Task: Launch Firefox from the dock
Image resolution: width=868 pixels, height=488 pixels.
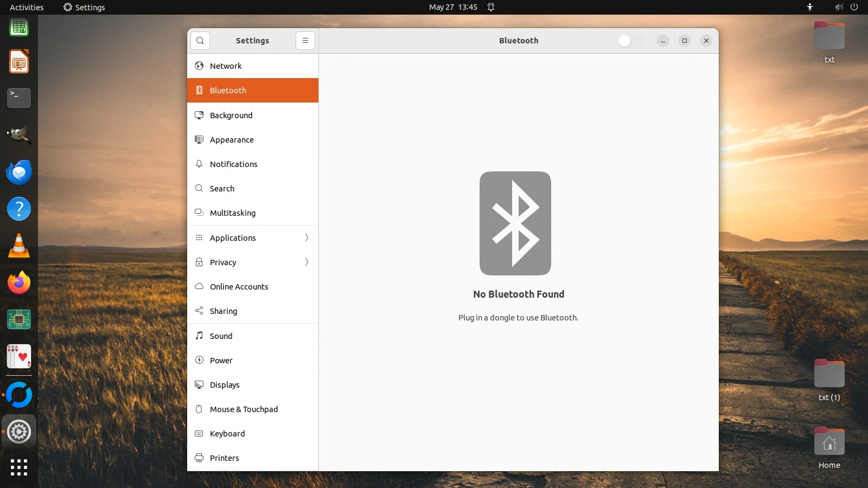Action: [19, 283]
